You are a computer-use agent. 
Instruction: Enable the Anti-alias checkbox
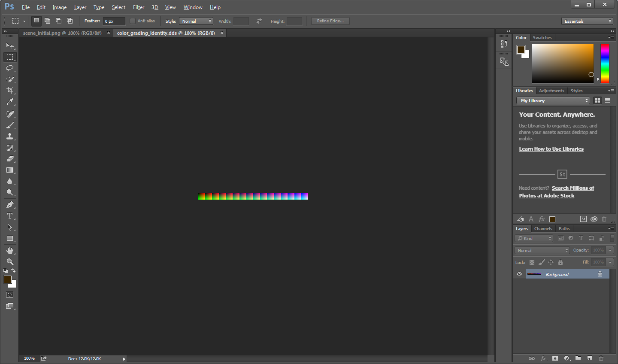132,21
